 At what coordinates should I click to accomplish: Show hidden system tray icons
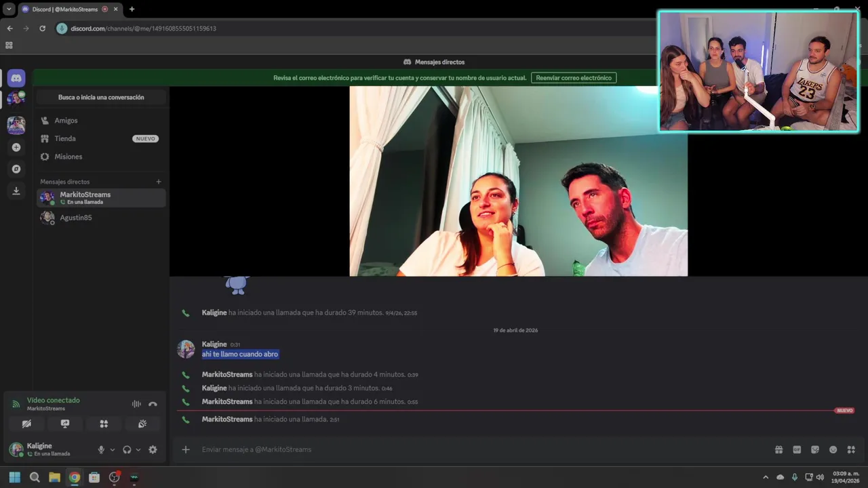766,477
